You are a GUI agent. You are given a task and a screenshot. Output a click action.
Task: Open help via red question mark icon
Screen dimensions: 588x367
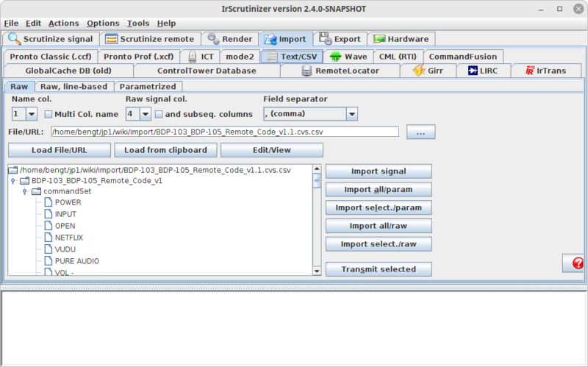pos(578,263)
